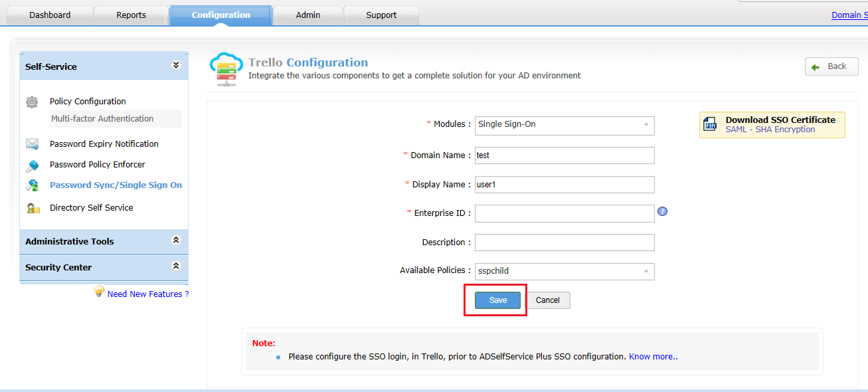Viewport: 868px width, 392px height.
Task: Select the Configuration tab
Action: point(221,15)
